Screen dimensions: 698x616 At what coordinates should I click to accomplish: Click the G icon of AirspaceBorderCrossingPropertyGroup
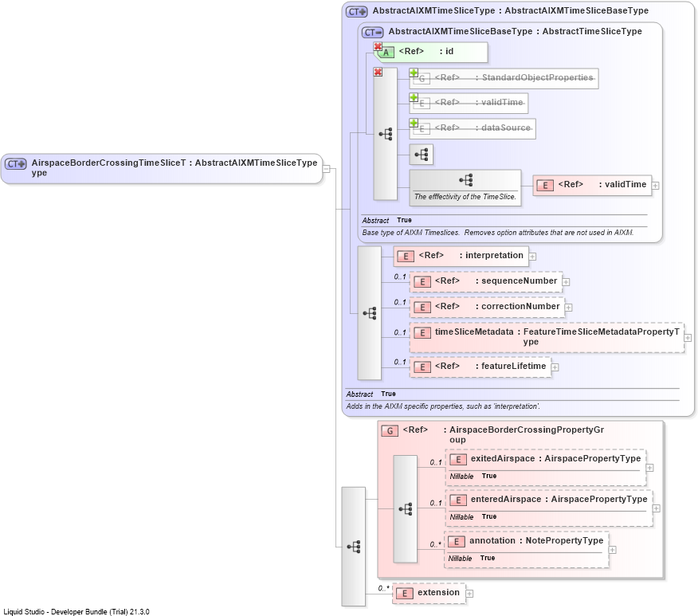pos(390,431)
